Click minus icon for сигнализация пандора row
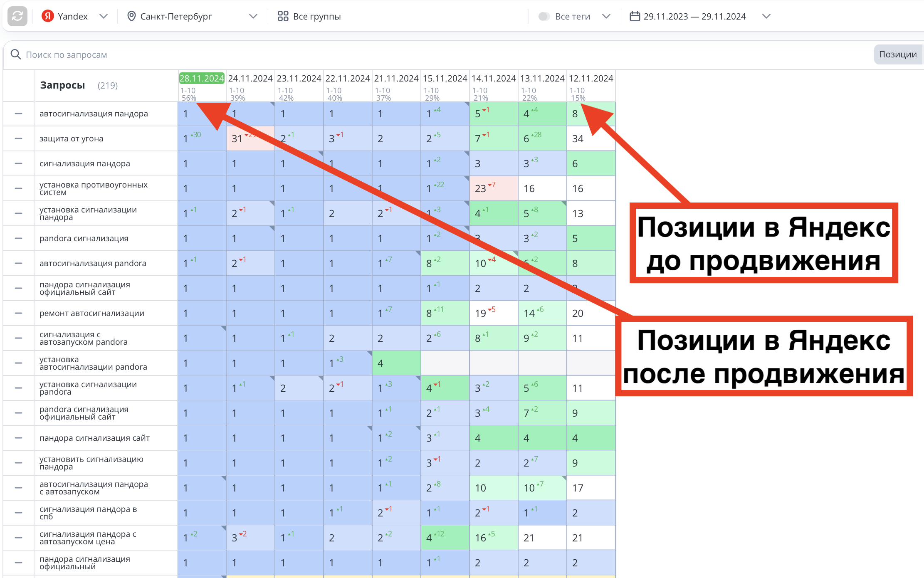924x578 pixels. (x=18, y=163)
